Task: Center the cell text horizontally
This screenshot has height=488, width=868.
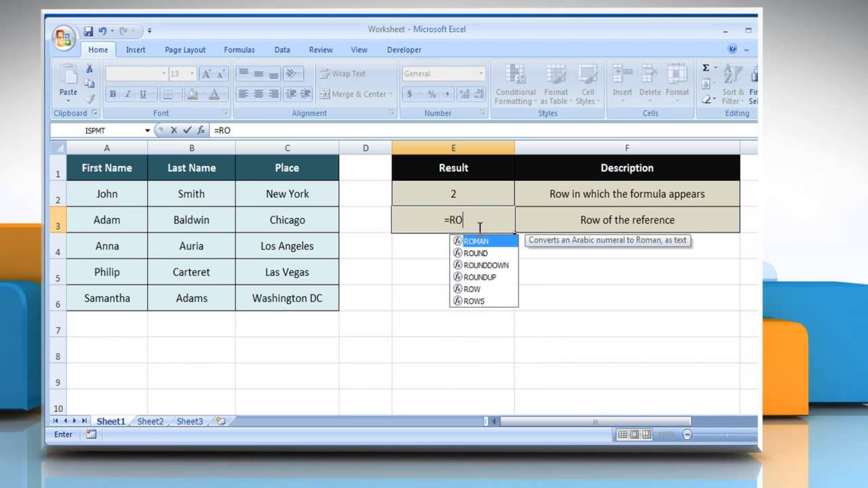Action: click(x=258, y=94)
